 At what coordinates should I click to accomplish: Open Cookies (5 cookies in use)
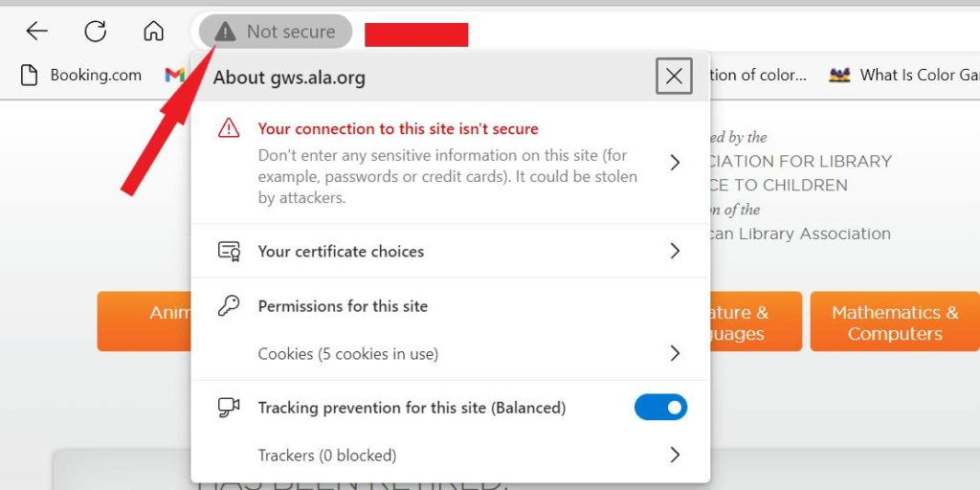451,354
